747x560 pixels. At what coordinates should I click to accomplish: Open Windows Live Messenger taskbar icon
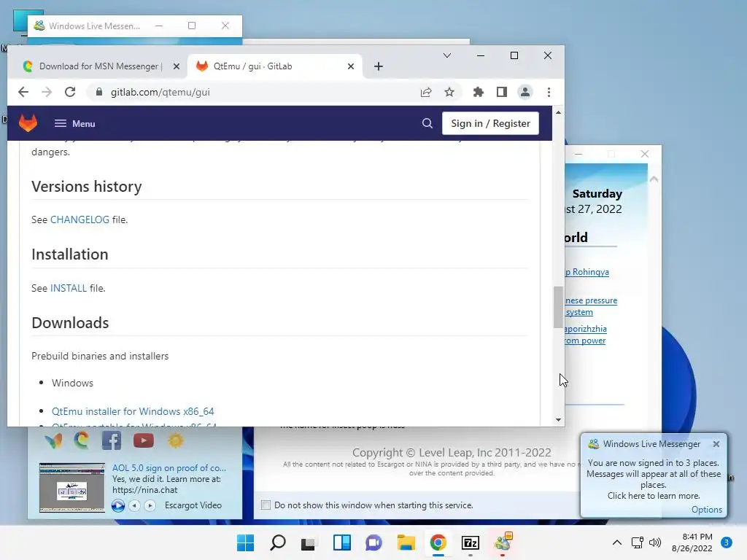pos(503,542)
